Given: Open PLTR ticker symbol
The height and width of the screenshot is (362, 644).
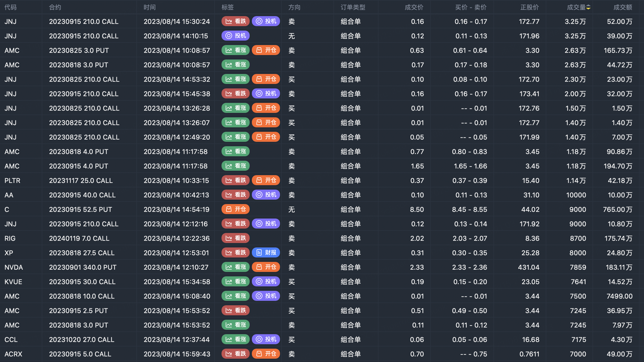Looking at the screenshot, I should click(12, 180).
